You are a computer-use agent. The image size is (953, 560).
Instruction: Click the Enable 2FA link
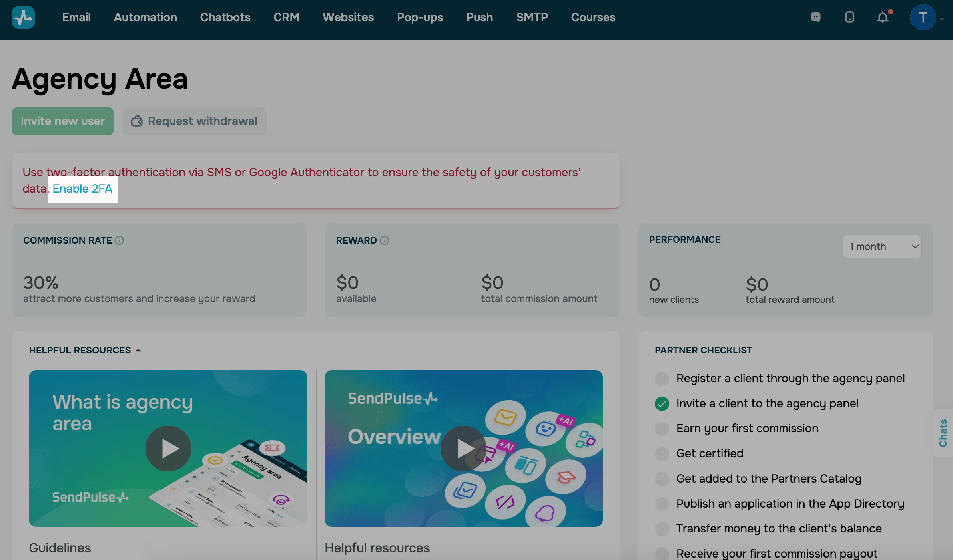[x=82, y=189]
